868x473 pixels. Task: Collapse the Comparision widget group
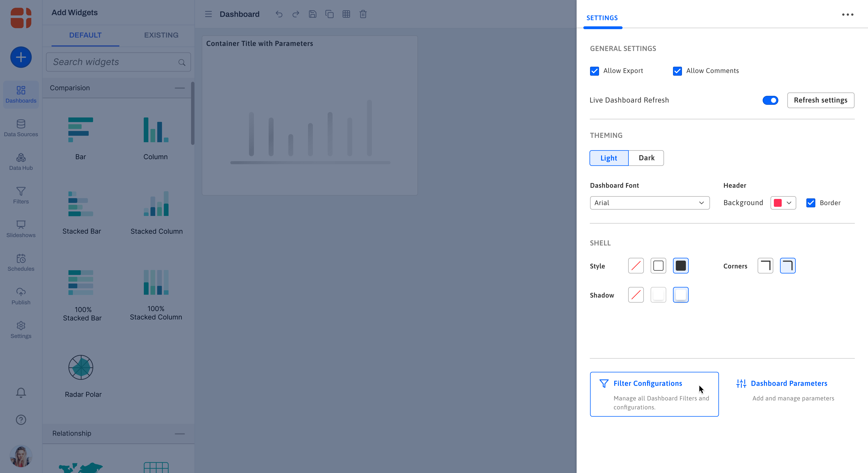[x=180, y=88]
